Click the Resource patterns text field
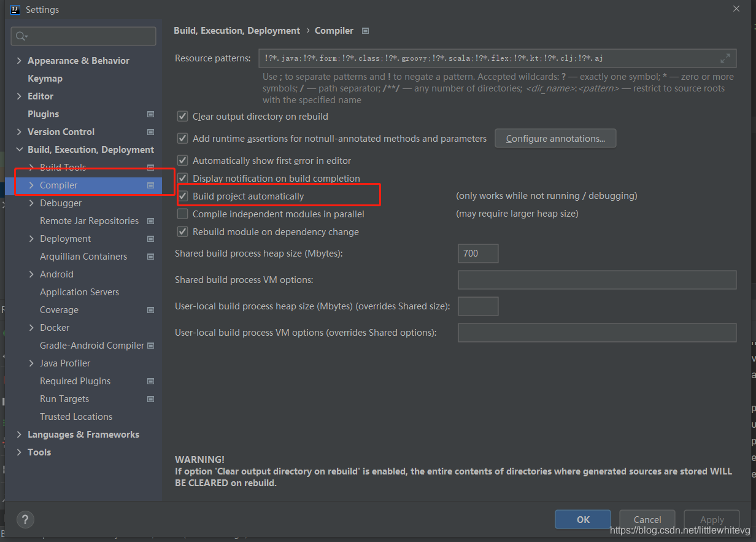This screenshot has height=542, width=756. pyautogui.click(x=497, y=58)
